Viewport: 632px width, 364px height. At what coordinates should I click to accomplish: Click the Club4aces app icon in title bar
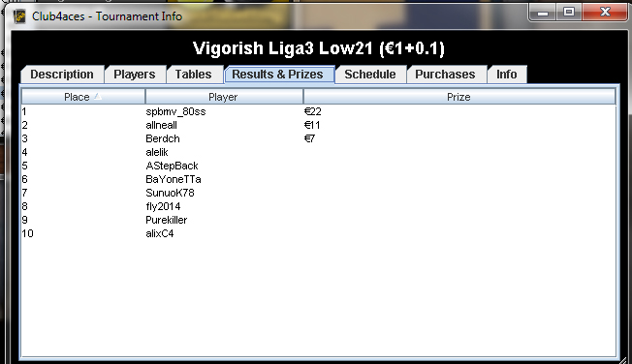coord(19,16)
